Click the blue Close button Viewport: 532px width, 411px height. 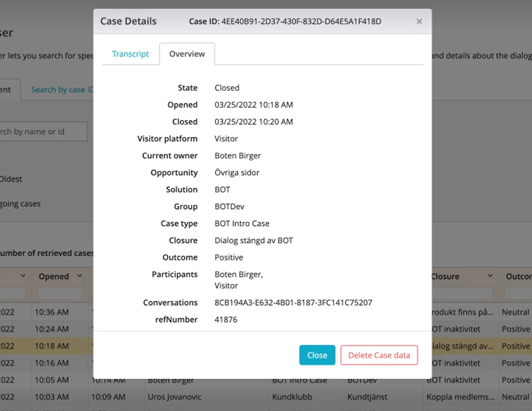point(317,355)
